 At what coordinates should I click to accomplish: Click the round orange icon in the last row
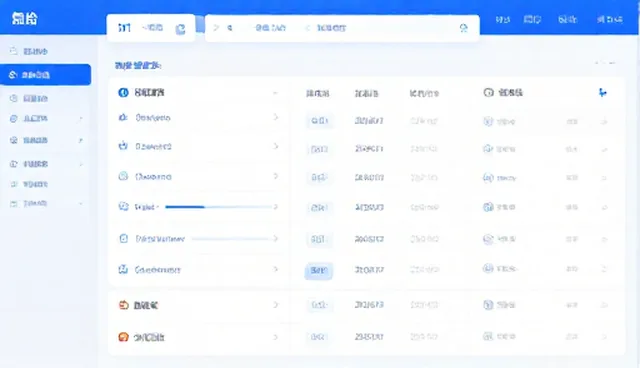(x=123, y=337)
